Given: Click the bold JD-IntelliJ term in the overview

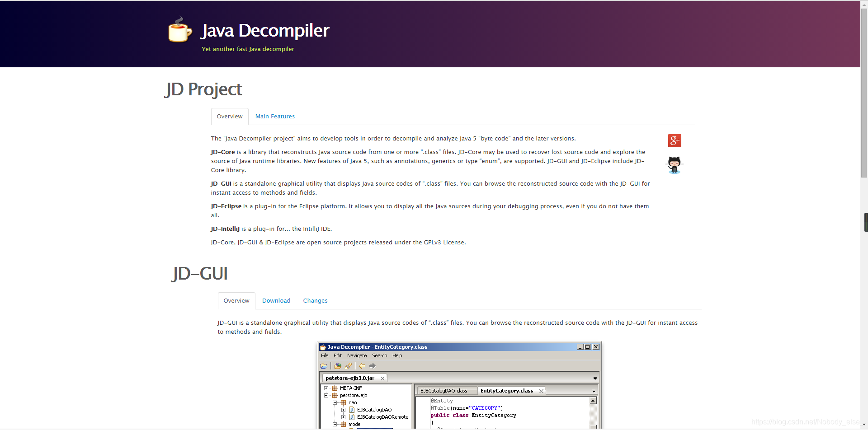Looking at the screenshot, I should coord(225,229).
